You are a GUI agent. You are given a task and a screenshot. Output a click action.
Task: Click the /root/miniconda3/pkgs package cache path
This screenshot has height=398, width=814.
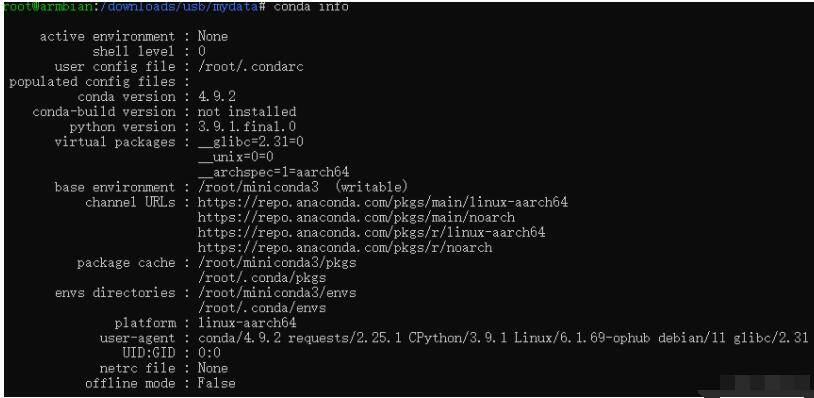click(x=277, y=263)
